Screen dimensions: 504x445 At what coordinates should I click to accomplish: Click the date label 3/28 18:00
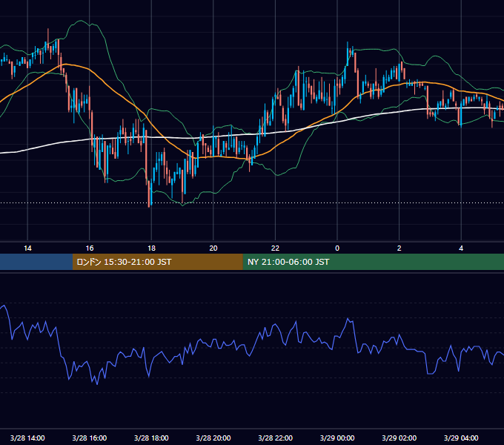click(151, 438)
